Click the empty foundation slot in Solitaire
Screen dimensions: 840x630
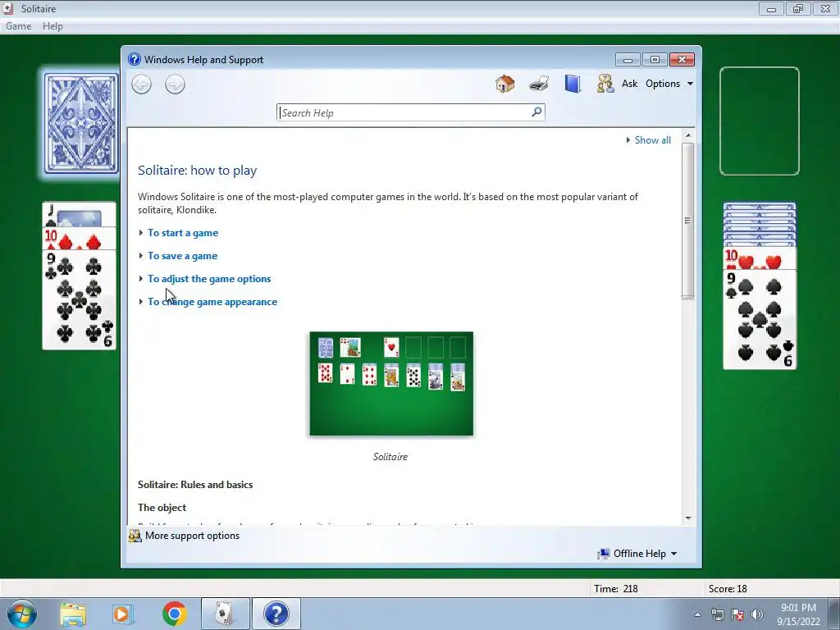[760, 121]
